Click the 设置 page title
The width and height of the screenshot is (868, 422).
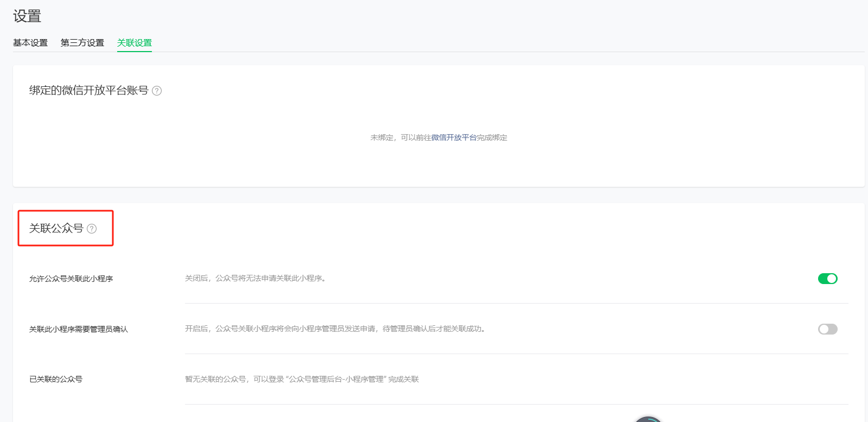point(27,16)
